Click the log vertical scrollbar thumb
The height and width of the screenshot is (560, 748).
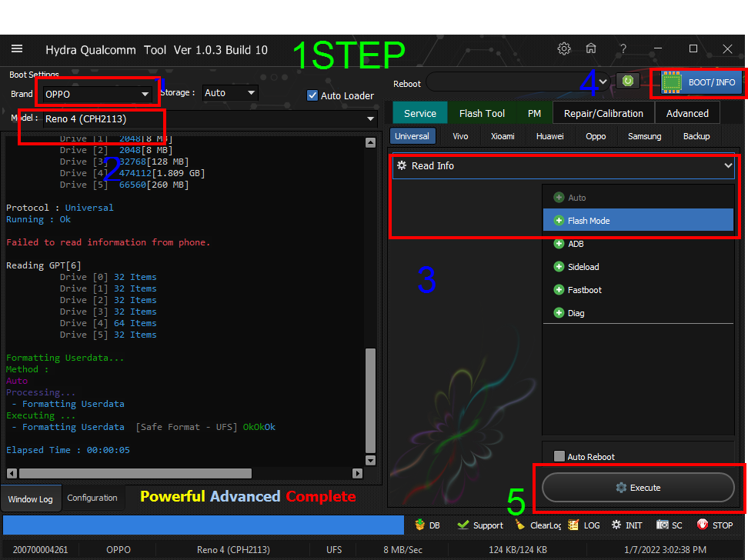(371, 400)
